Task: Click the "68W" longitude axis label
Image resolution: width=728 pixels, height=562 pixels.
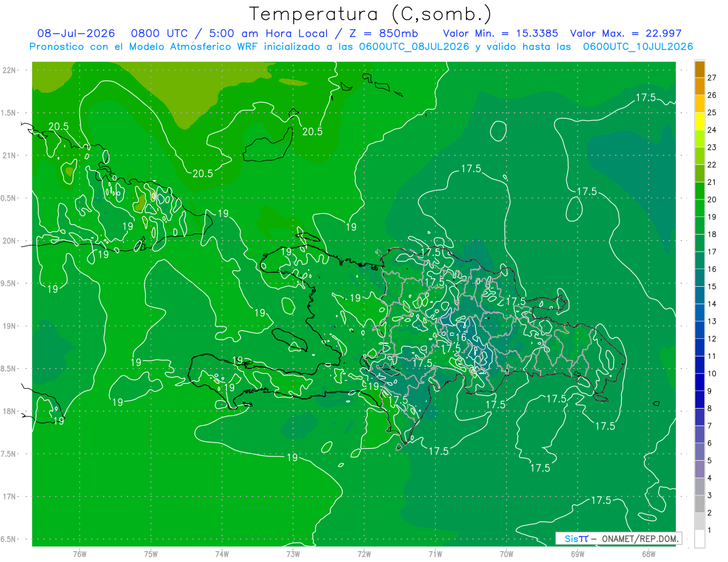Action: tap(649, 554)
